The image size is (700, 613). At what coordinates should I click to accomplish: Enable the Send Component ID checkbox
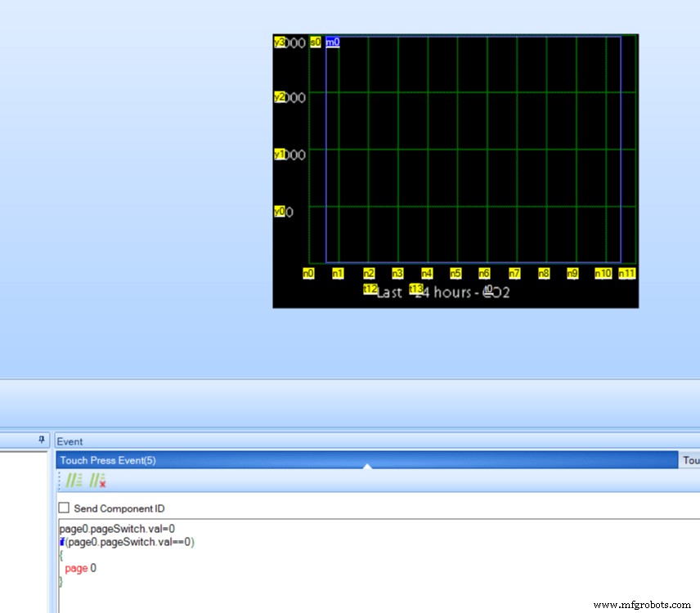pos(64,508)
